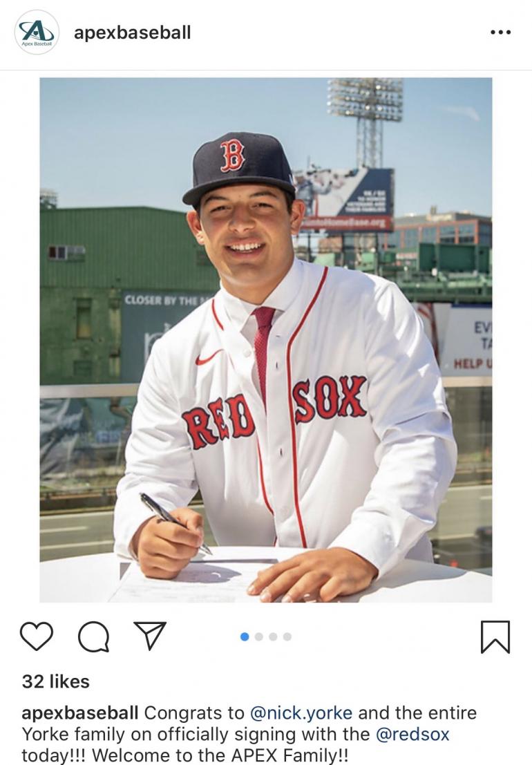Viewport: 532px width, 765px height.
Task: Share the post using paper plane icon
Action: (151, 636)
